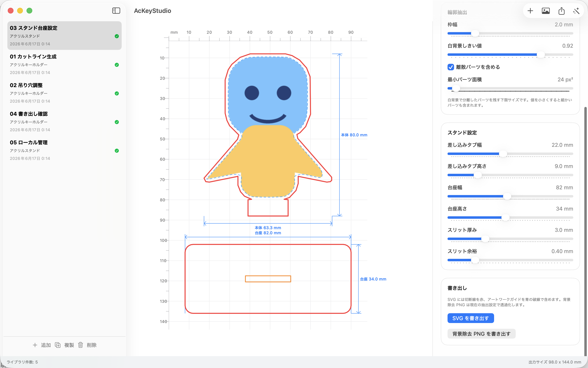Click green checkmark on 01 カットライン生成
The width and height of the screenshot is (588, 368).
point(117,65)
